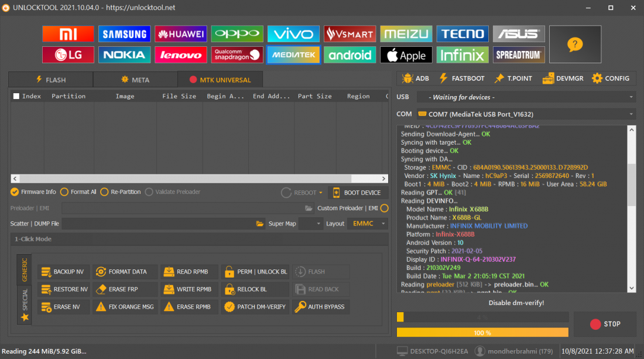Open the Spreadtrum chipset module

pos(519,54)
